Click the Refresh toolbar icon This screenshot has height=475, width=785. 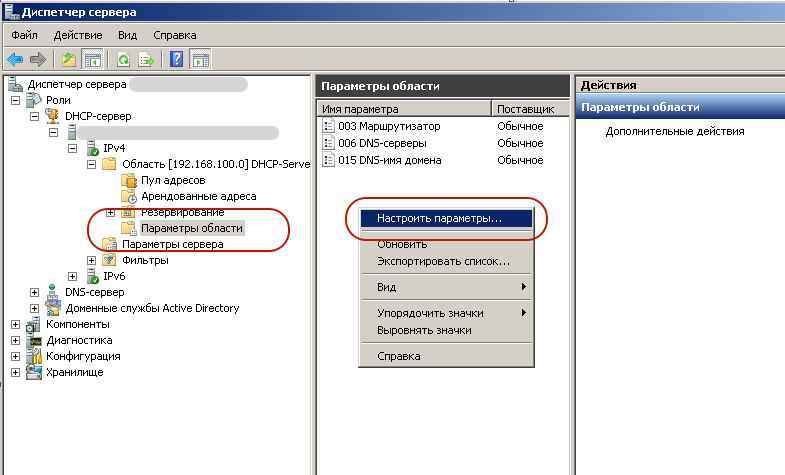click(x=123, y=60)
